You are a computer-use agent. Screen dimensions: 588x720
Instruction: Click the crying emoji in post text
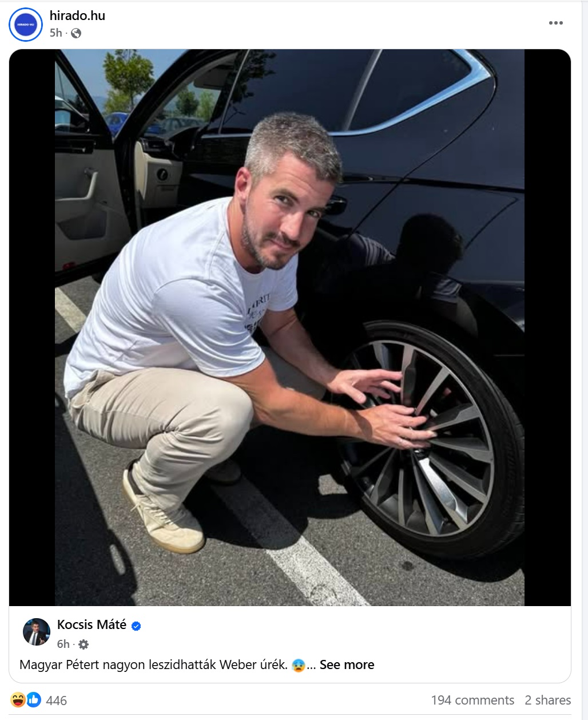click(x=298, y=665)
